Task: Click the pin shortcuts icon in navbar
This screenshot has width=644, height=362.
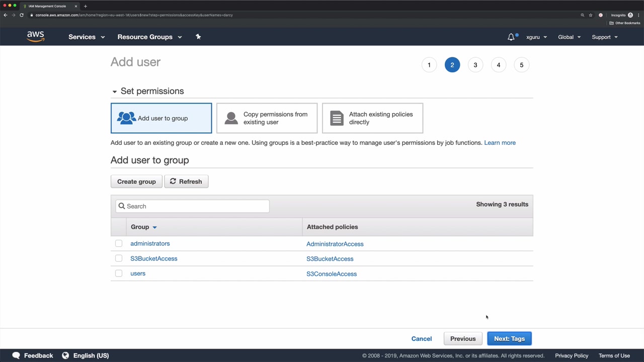Action: tap(198, 37)
